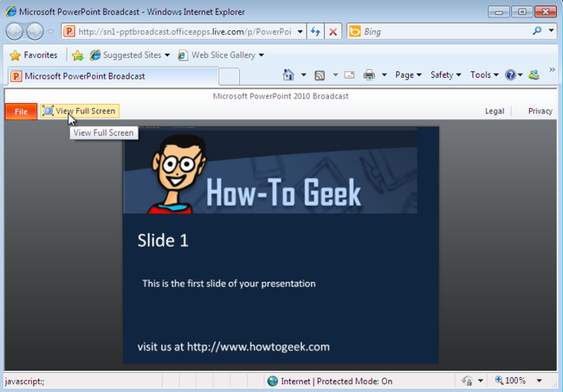The image size is (563, 392).
Task: Expand the Feeds dropdown arrow
Action: click(x=336, y=75)
